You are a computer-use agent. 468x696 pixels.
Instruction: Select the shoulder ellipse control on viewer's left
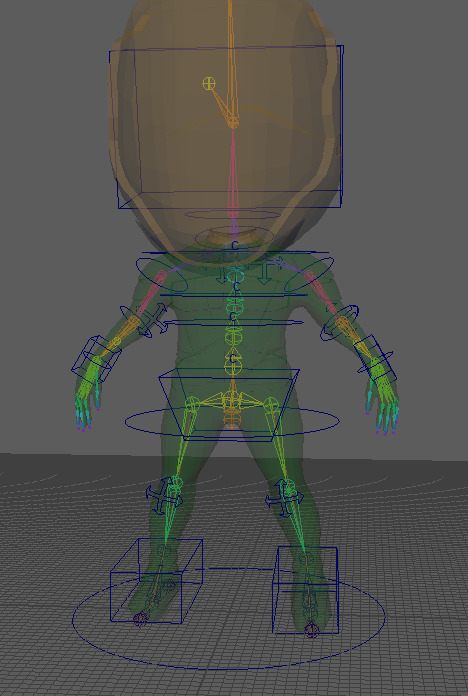coord(162,275)
